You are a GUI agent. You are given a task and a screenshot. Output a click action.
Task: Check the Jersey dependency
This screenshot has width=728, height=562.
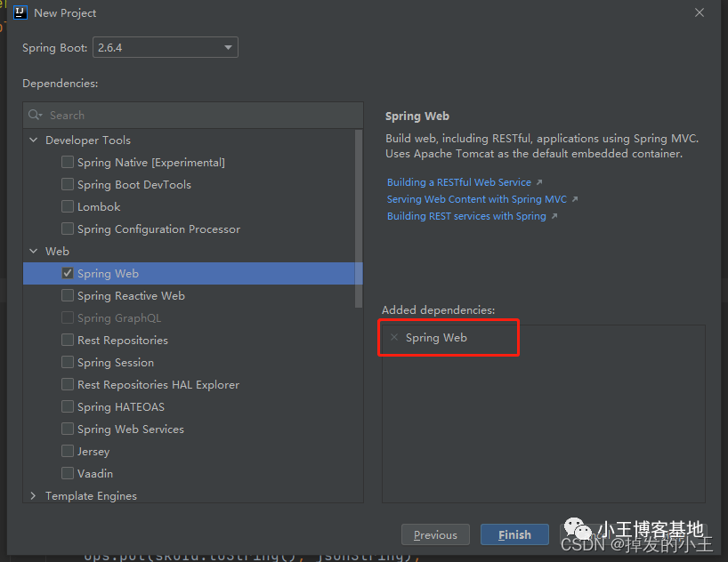68,451
